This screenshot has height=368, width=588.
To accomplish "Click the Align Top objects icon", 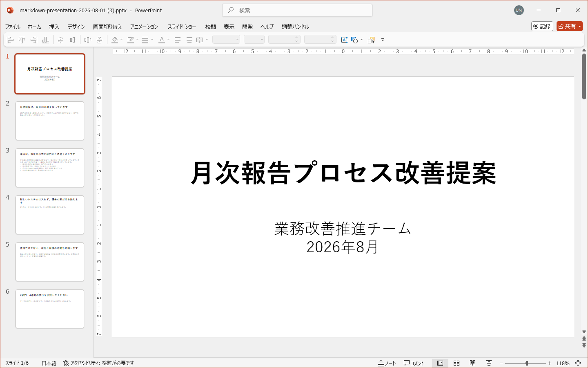I will coord(22,40).
